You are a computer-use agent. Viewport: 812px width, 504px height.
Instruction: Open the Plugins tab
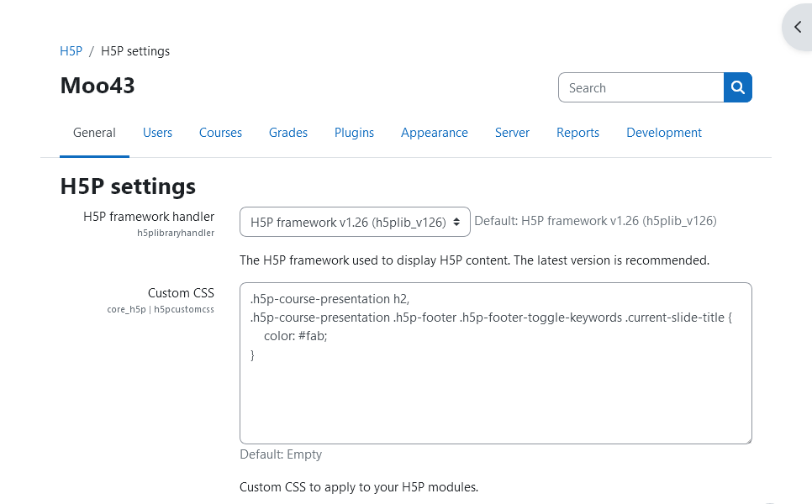[x=354, y=133]
